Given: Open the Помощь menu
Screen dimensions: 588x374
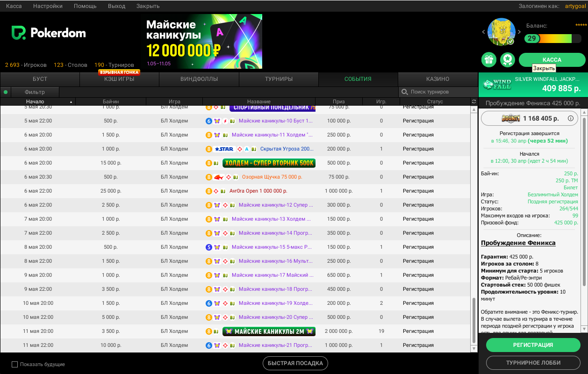Looking at the screenshot, I should (85, 6).
